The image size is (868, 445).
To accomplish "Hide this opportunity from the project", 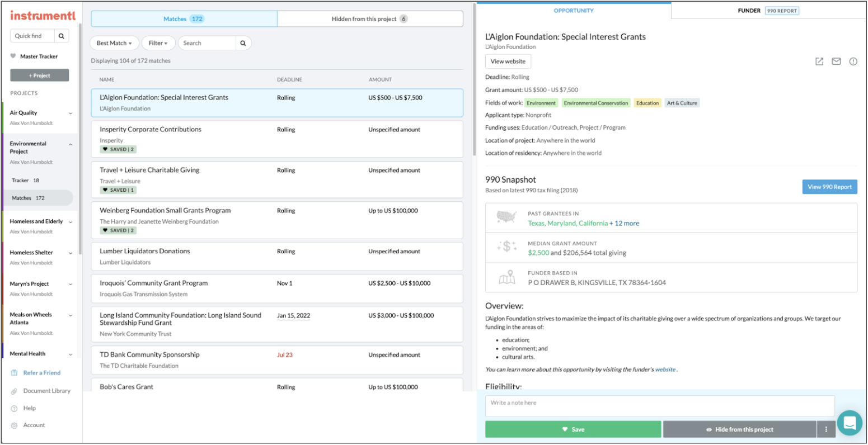I will (739, 429).
